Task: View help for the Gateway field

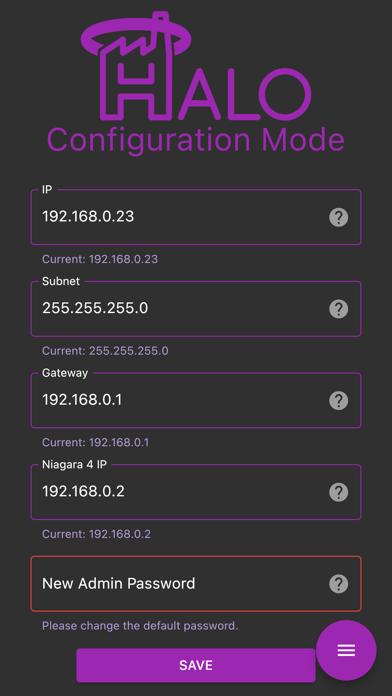Action: [338, 400]
